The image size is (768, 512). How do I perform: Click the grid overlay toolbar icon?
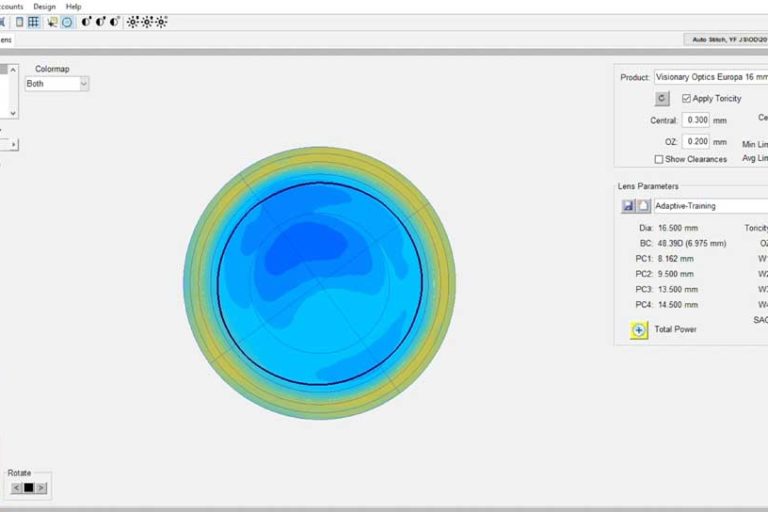[x=33, y=21]
